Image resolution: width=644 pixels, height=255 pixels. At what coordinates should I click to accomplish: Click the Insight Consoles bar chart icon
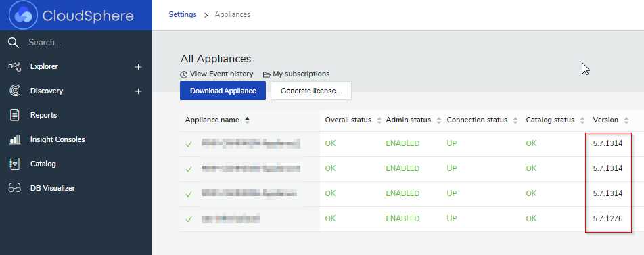coord(14,139)
